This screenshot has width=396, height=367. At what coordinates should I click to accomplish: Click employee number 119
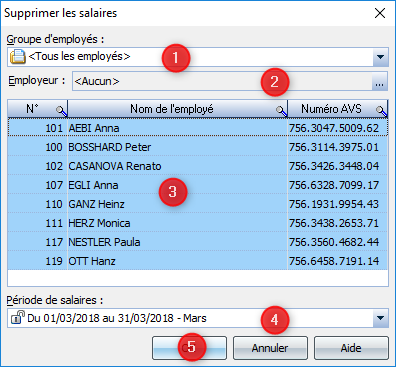coord(54,261)
